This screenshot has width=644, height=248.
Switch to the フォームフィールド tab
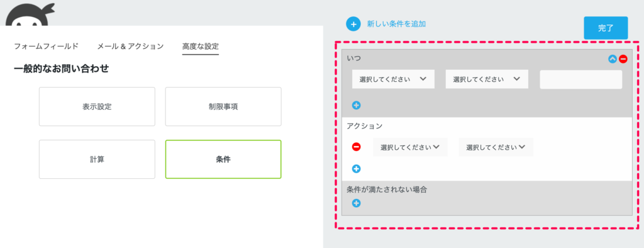46,46
